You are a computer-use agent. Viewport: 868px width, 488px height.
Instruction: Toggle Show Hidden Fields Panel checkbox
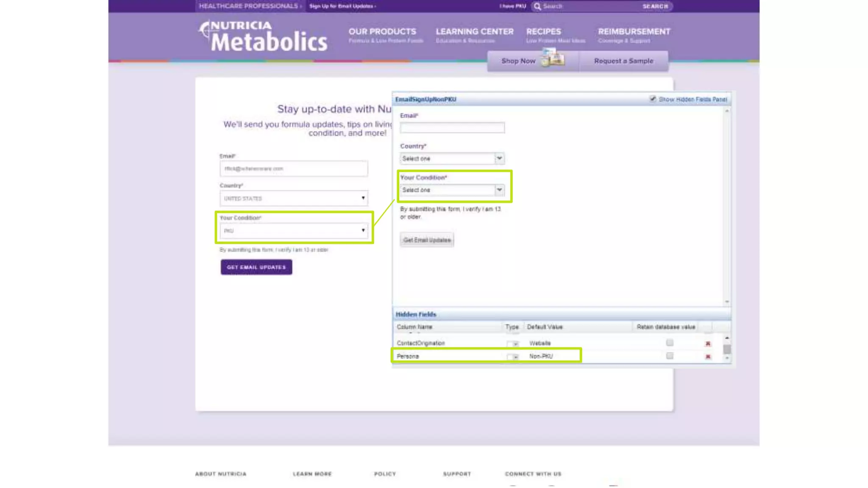[653, 99]
